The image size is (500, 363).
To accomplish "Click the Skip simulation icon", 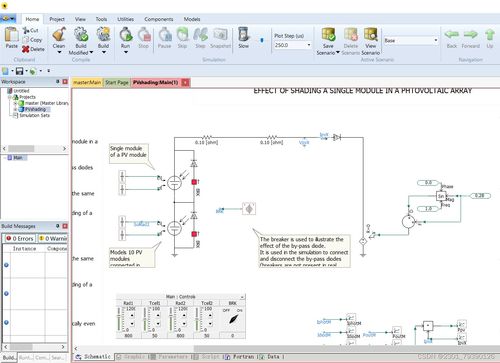I will point(182,34).
